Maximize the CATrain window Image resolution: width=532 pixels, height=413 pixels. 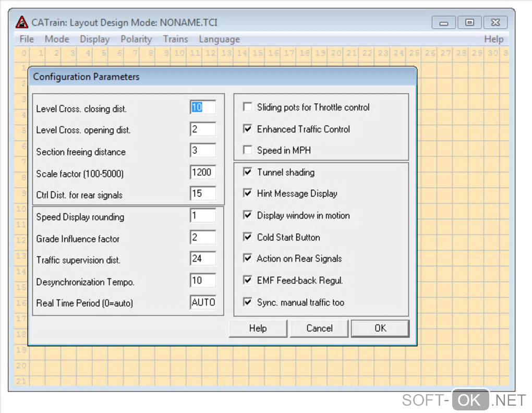tap(469, 23)
